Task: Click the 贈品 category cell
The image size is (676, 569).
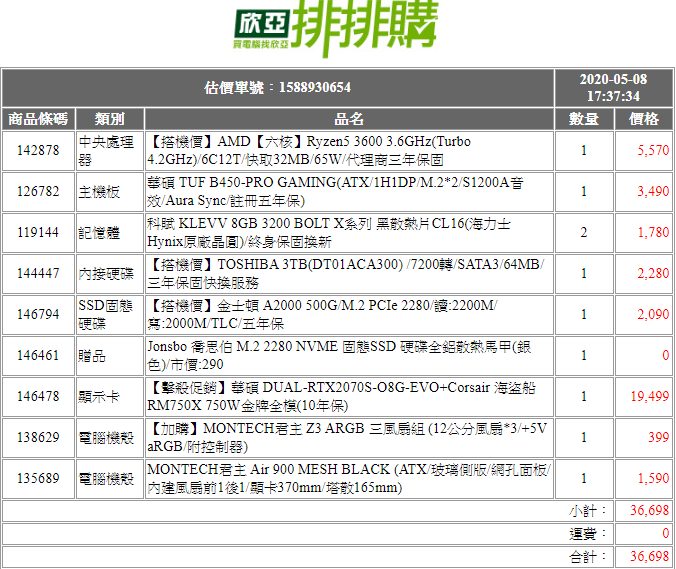Action: tap(110, 356)
